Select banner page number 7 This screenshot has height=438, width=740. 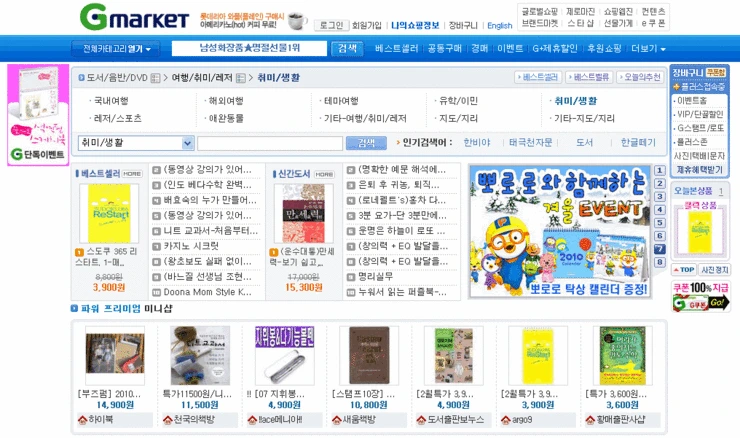[660, 249]
